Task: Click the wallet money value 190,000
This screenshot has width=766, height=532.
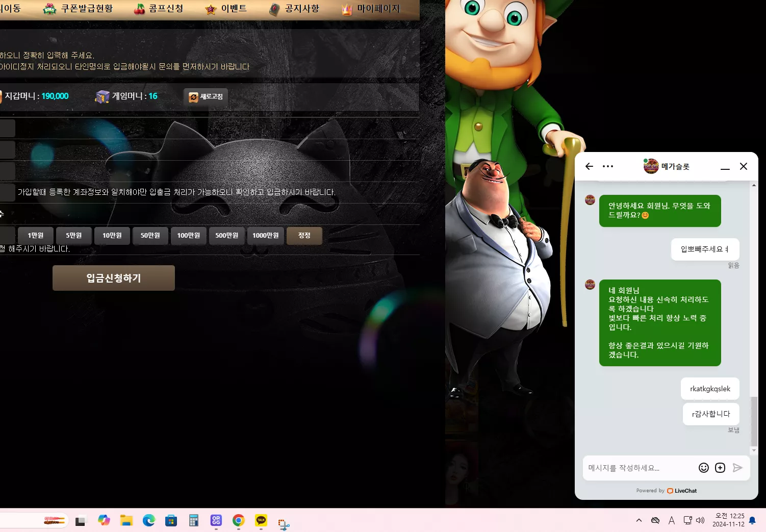Action: click(55, 96)
